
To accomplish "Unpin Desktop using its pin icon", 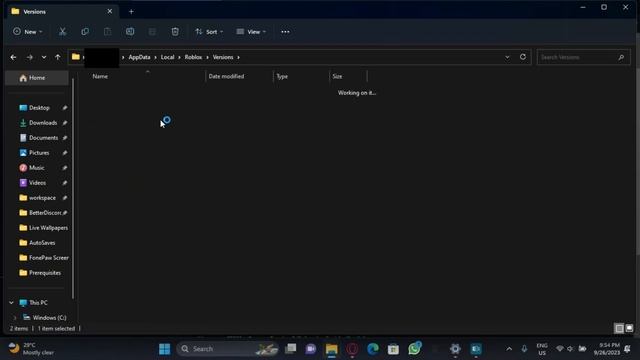I will [64, 108].
